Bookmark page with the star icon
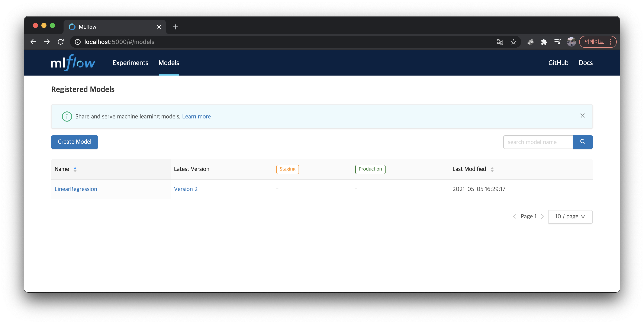Screen dimensions: 644x324 513,42
